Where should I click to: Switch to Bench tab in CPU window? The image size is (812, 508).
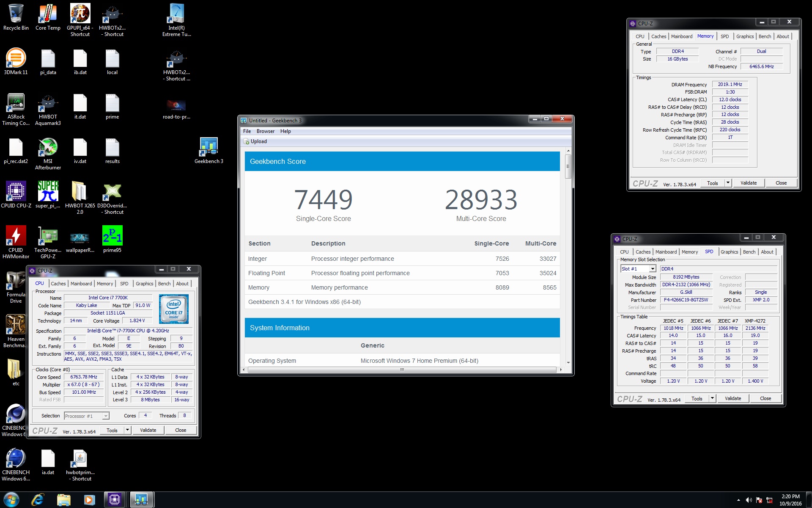click(164, 284)
